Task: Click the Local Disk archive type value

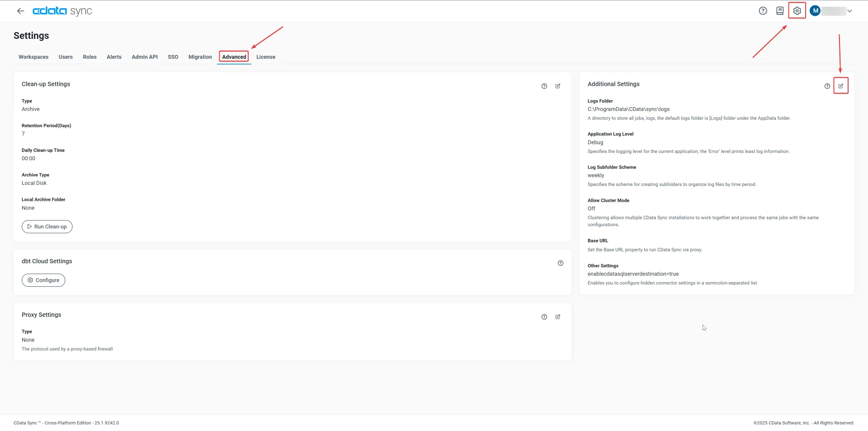Action: 34,183
